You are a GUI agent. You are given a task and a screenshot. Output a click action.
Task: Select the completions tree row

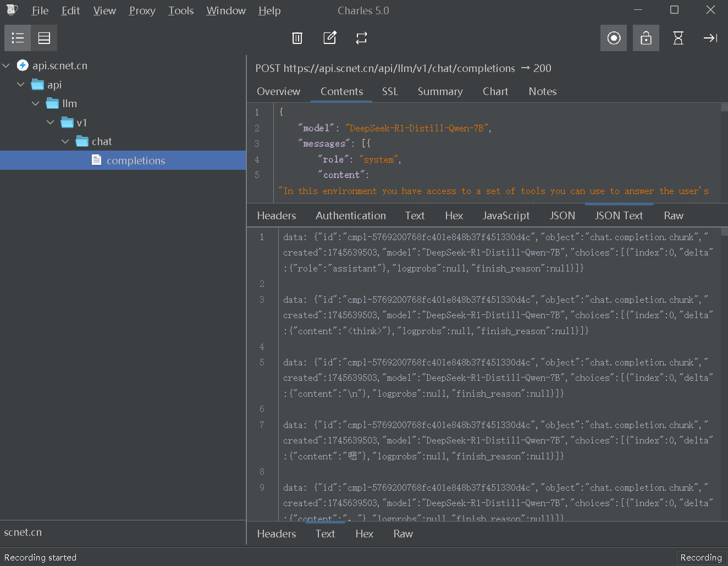pyautogui.click(x=123, y=160)
